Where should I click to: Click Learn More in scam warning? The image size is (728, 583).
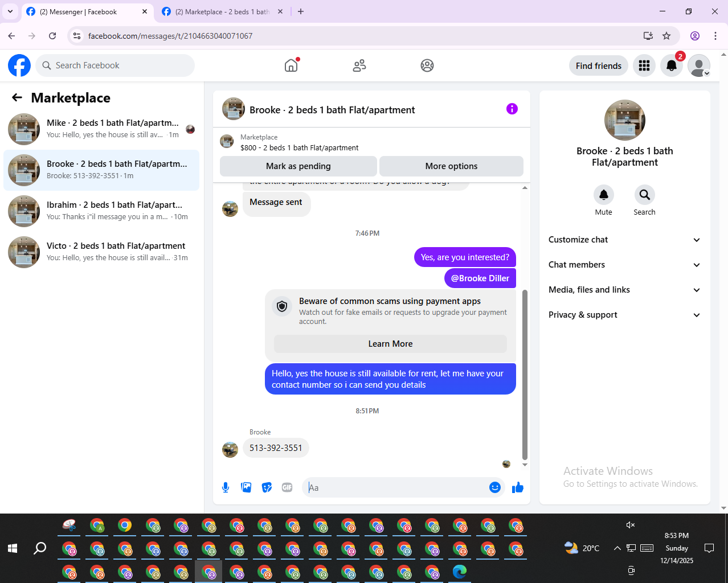(x=390, y=344)
